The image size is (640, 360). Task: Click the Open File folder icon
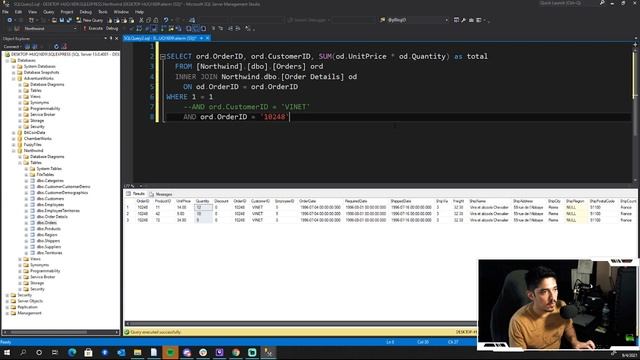coord(54,20)
